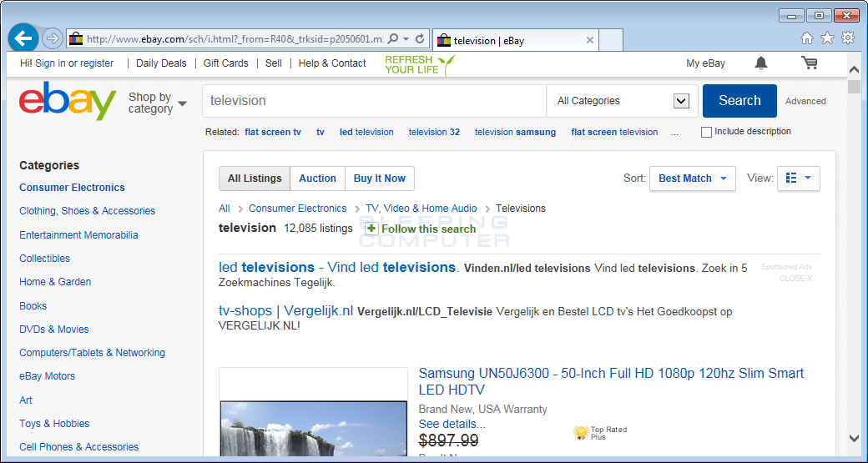
Task: Expand the Shop by category dropdown
Action: point(158,103)
